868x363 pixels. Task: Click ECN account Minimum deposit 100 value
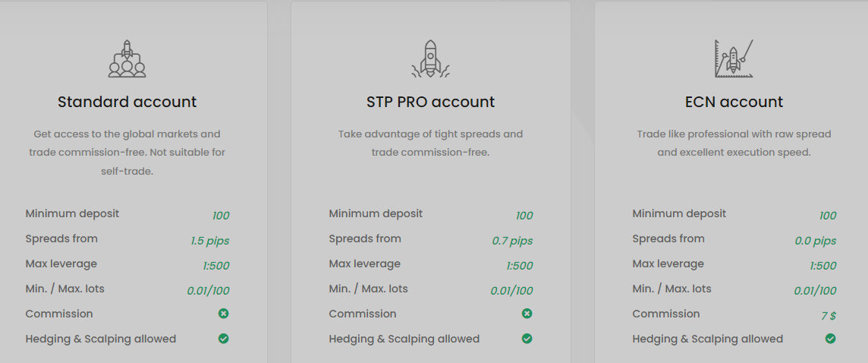tap(828, 216)
